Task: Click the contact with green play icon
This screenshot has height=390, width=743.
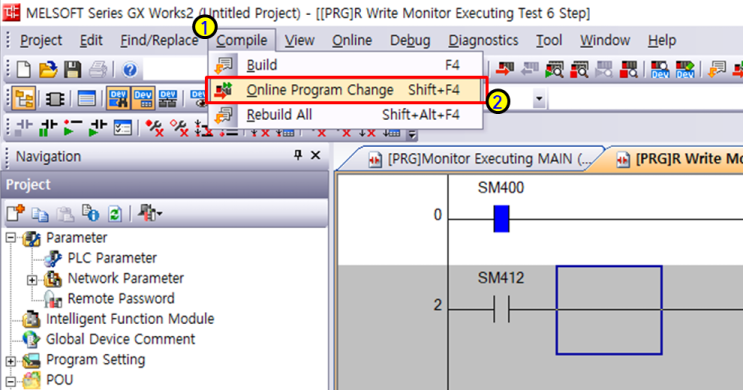Action: pos(97,127)
